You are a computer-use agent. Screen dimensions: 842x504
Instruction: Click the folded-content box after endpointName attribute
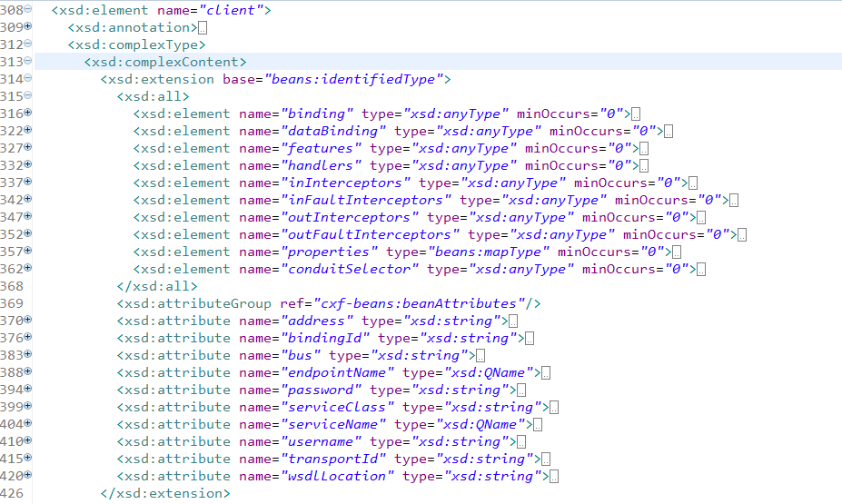546,373
